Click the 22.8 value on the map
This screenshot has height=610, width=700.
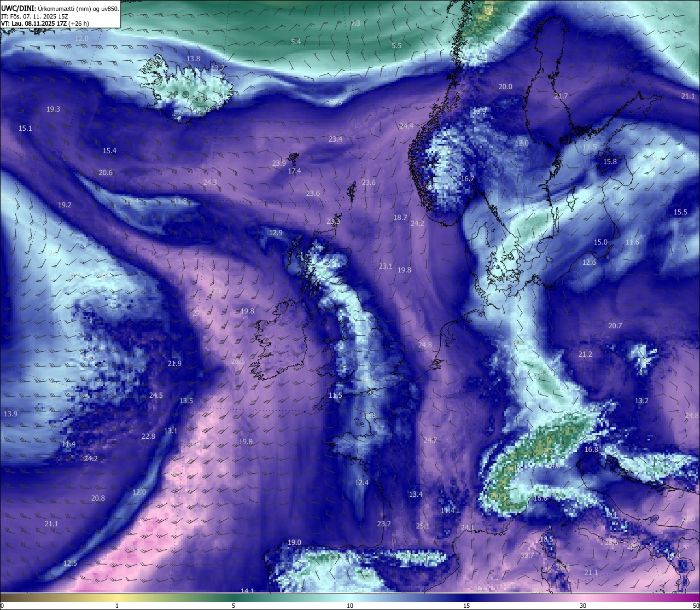coord(148,437)
